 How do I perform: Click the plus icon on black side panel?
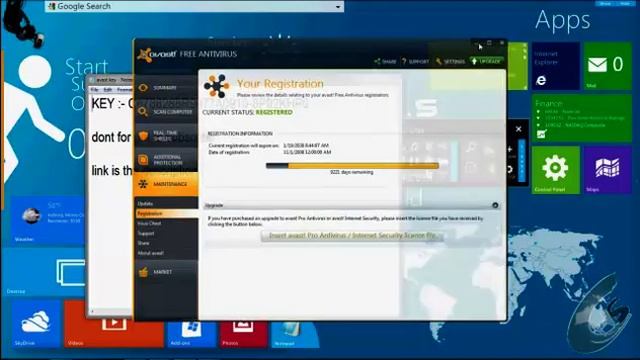[510, 149]
